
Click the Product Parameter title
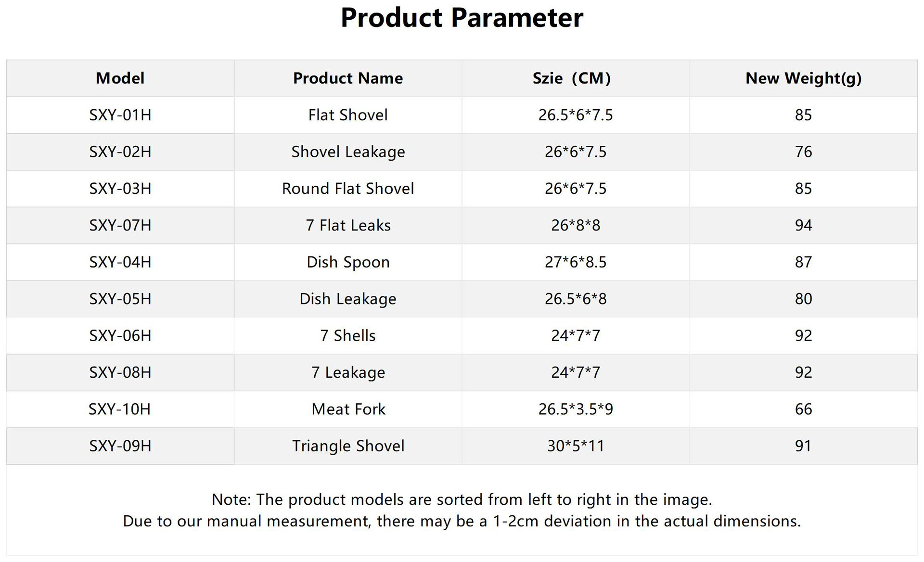coord(462,18)
